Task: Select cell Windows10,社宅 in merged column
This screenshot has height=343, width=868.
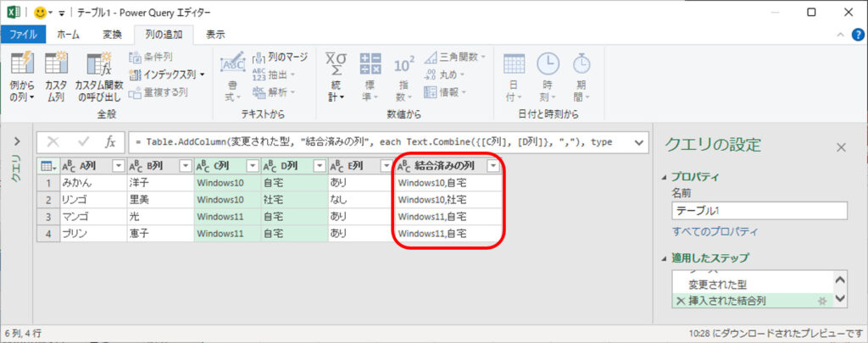Action: click(x=448, y=199)
